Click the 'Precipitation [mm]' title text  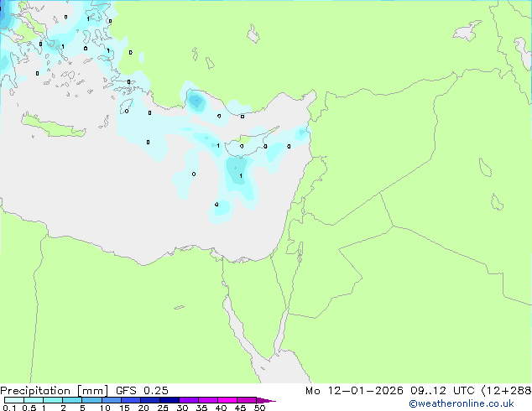[54, 391]
